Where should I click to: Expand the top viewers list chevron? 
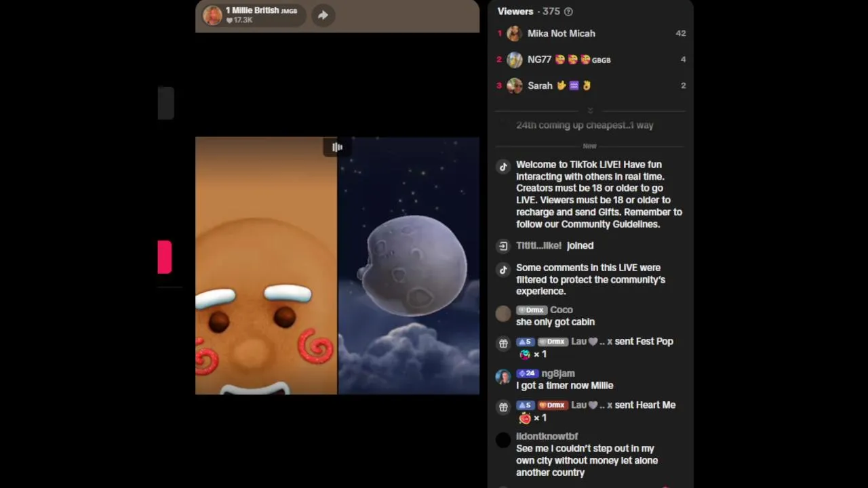590,110
